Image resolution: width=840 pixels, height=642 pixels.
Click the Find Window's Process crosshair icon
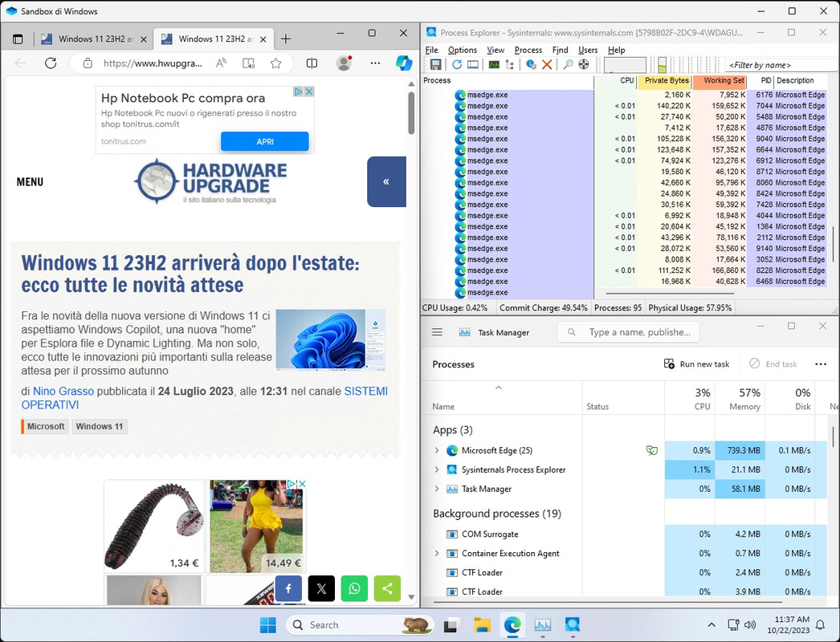(x=583, y=65)
